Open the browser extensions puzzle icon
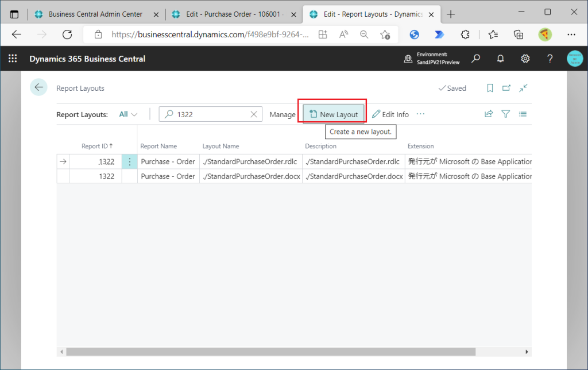The width and height of the screenshot is (588, 370). coord(465,34)
